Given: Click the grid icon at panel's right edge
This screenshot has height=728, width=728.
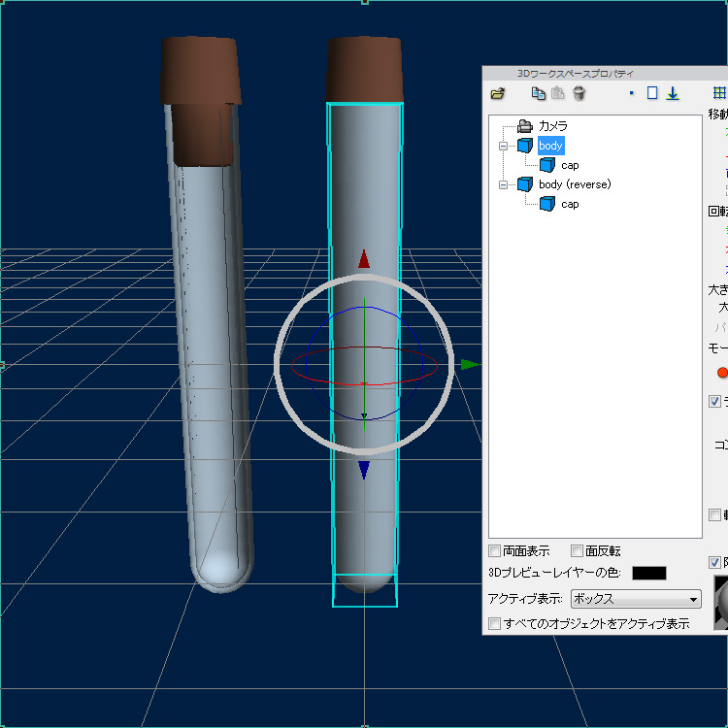Looking at the screenshot, I should click(x=719, y=94).
